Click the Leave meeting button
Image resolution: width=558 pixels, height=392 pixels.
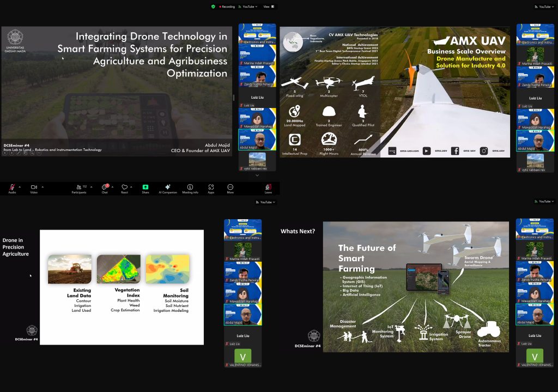click(x=268, y=188)
